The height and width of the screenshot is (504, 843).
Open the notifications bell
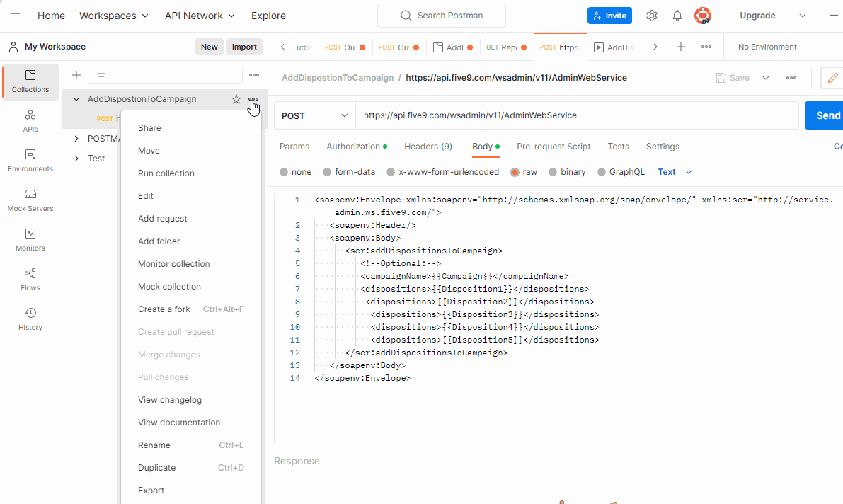click(x=677, y=16)
